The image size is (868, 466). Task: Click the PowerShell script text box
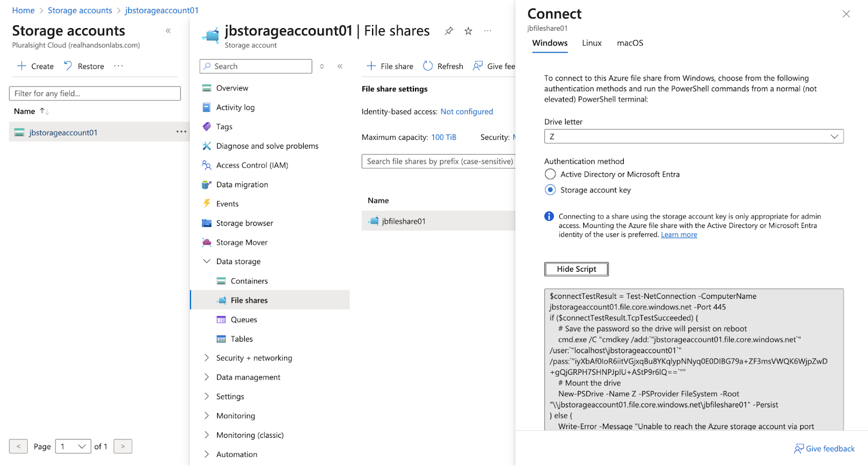pos(694,360)
